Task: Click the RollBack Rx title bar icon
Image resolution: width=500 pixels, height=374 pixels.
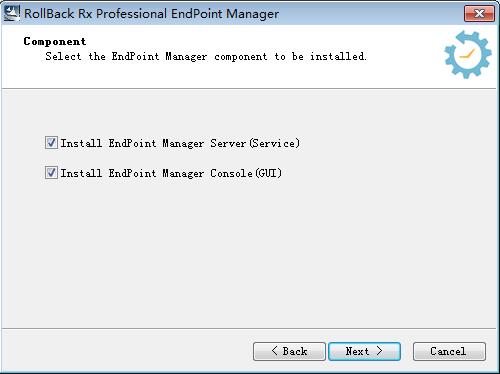Action: coord(12,13)
